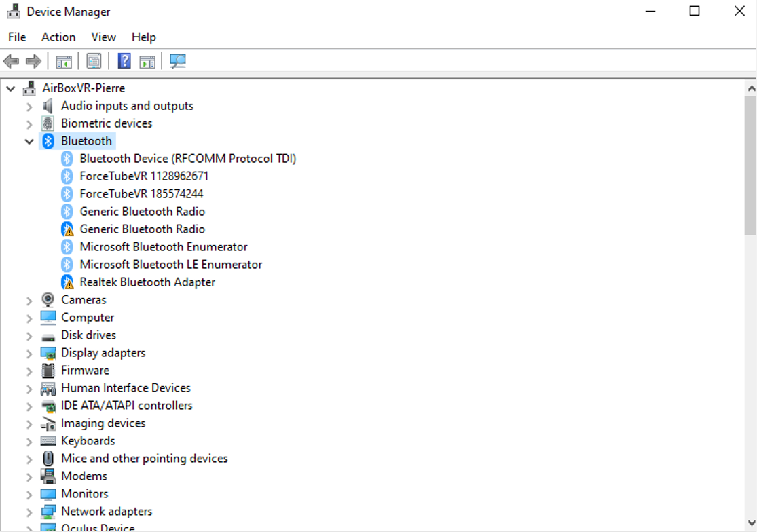Click the Biometric devices fingerprint icon
Screen dimensions: 757x532
[48, 123]
